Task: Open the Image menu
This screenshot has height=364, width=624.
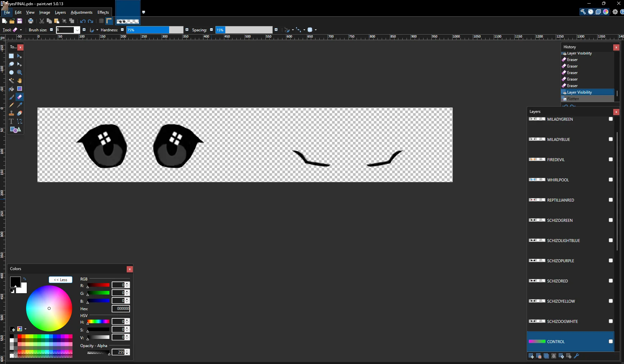Action: [44, 12]
